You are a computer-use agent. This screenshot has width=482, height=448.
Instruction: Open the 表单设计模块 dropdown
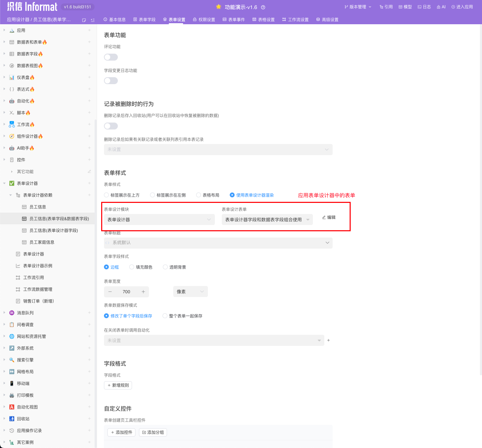click(159, 219)
